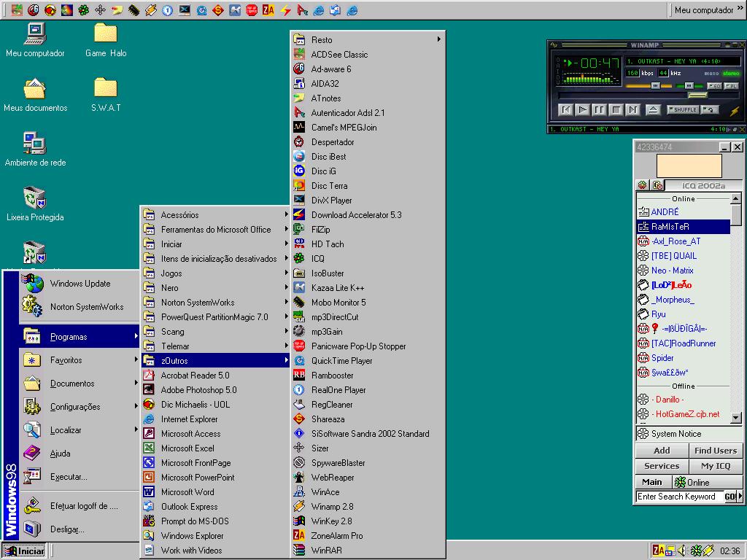
Task: Toggle repeat mode in Winamp
Action: (709, 109)
